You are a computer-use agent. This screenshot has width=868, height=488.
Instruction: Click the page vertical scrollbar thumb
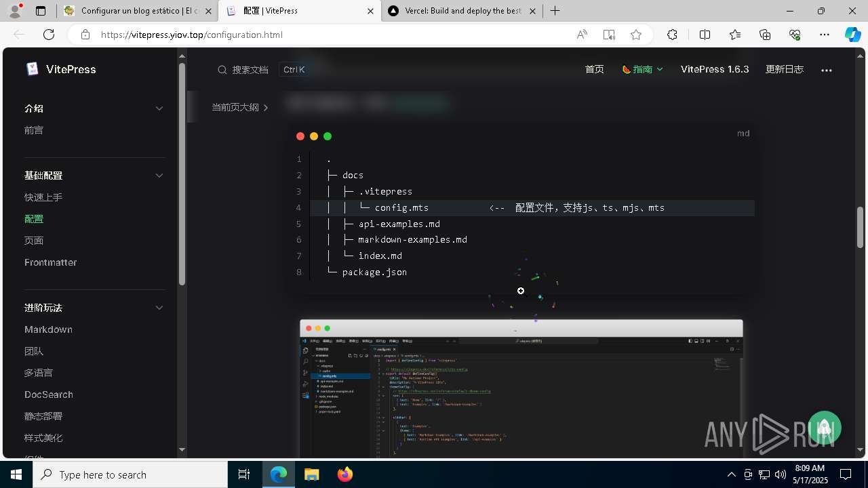pos(861,228)
